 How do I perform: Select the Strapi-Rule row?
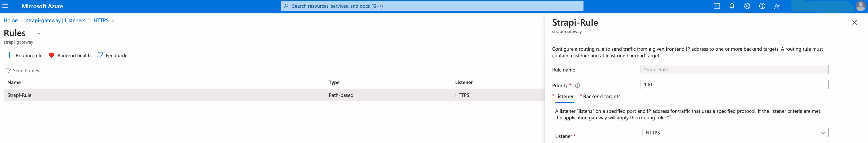[274, 95]
